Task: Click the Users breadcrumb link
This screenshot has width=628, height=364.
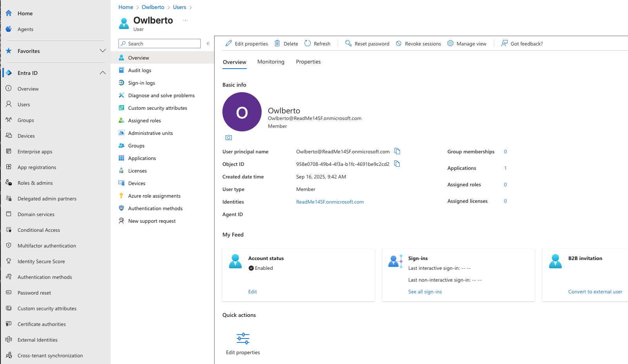Action: 180,7
